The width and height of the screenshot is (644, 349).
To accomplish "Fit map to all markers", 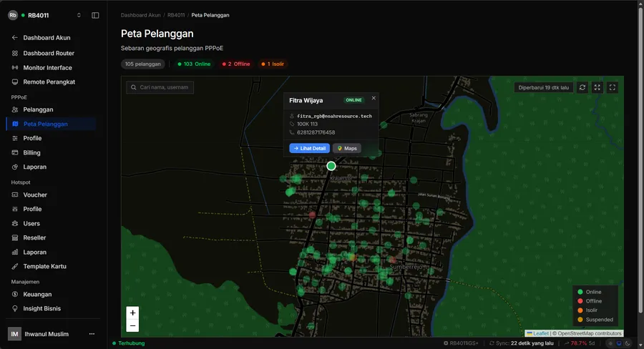I will pyautogui.click(x=597, y=87).
